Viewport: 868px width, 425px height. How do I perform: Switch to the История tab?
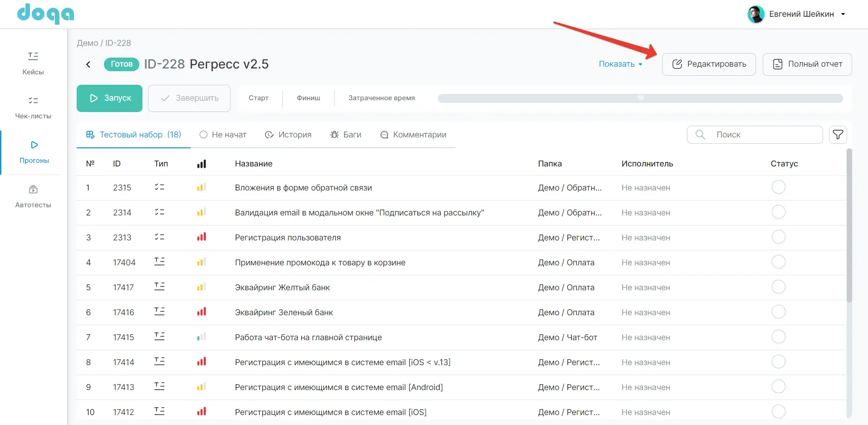point(288,135)
